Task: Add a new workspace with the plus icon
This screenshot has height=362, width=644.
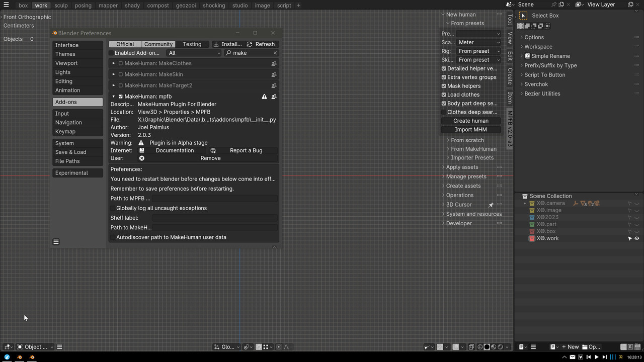Action: [x=298, y=6]
